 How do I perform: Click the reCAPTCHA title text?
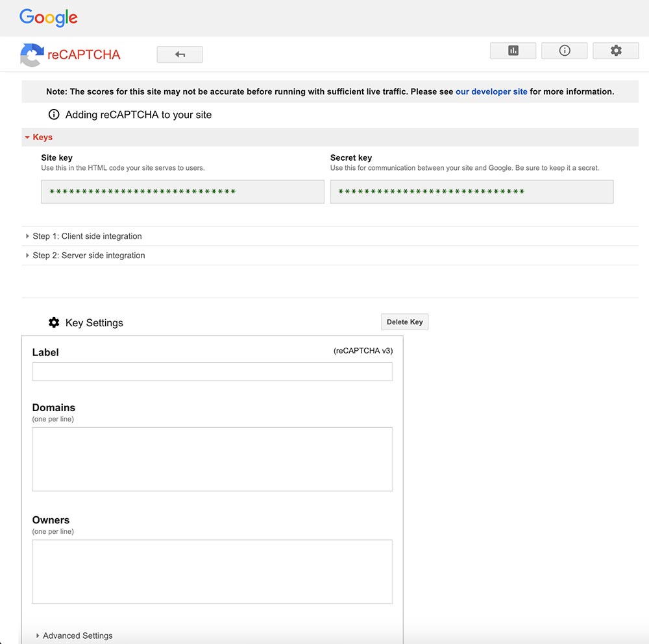point(84,54)
